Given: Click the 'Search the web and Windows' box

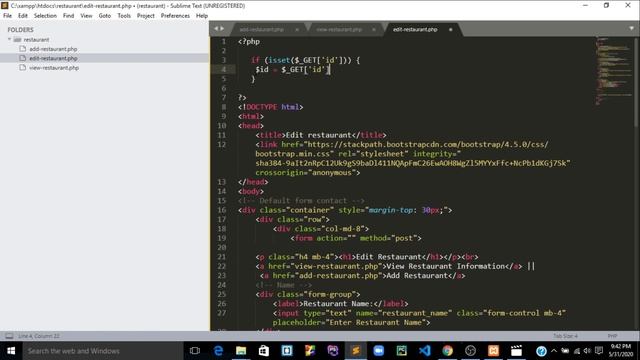Looking at the screenshot, I should point(102,351).
